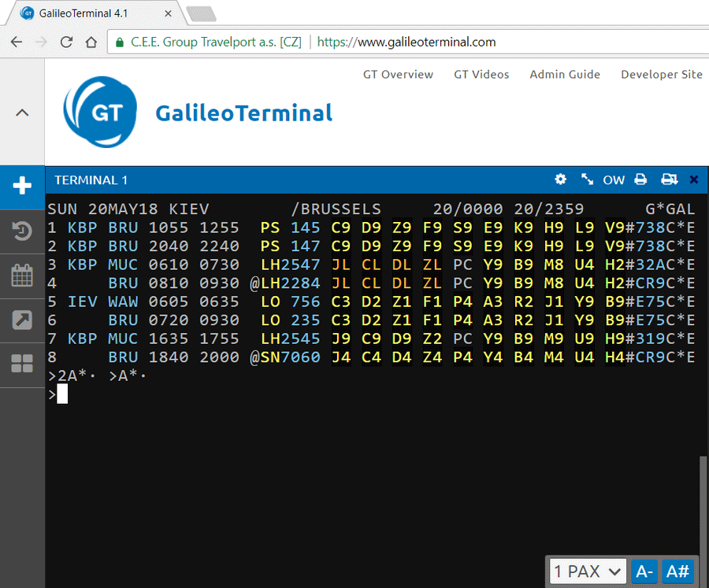Collapse the header with the up chevron
The width and height of the screenshot is (709, 588).
pyautogui.click(x=22, y=113)
